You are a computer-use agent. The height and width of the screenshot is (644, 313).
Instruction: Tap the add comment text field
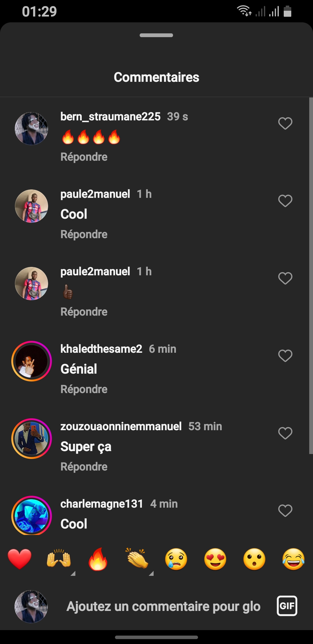point(163,606)
